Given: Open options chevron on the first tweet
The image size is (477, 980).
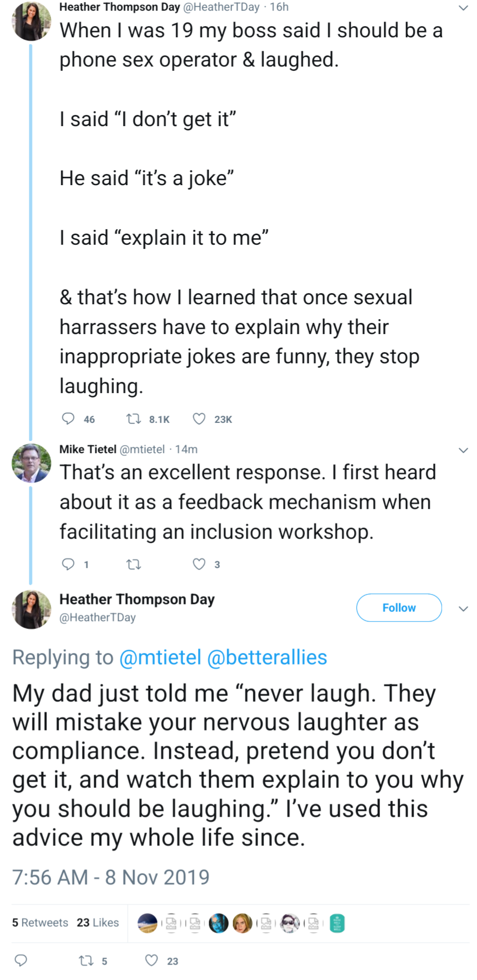Looking at the screenshot, I should (x=463, y=8).
